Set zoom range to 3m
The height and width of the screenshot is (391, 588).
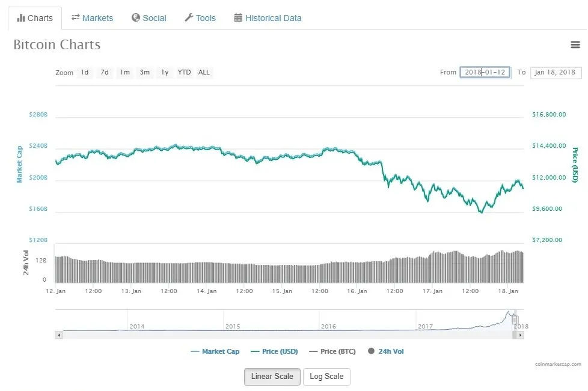145,72
